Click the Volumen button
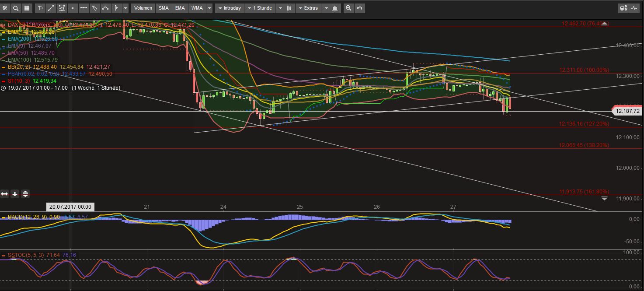Screen dimensions: 644x291 click(143, 8)
